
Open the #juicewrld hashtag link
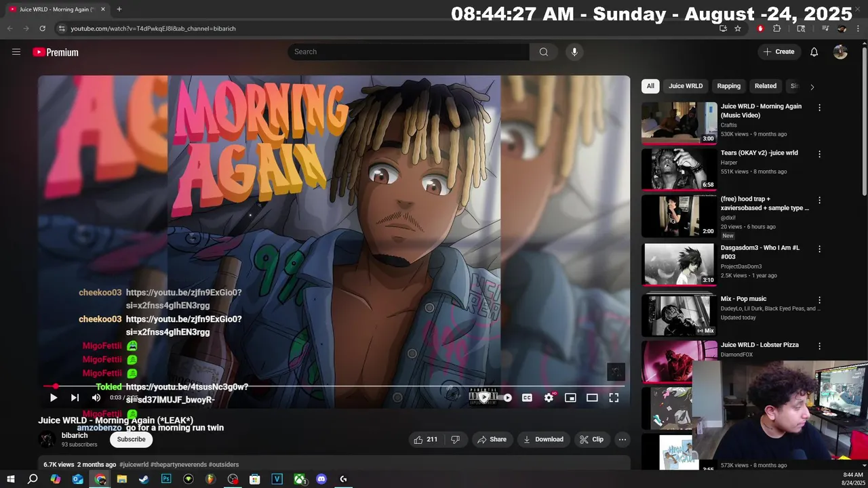(134, 464)
